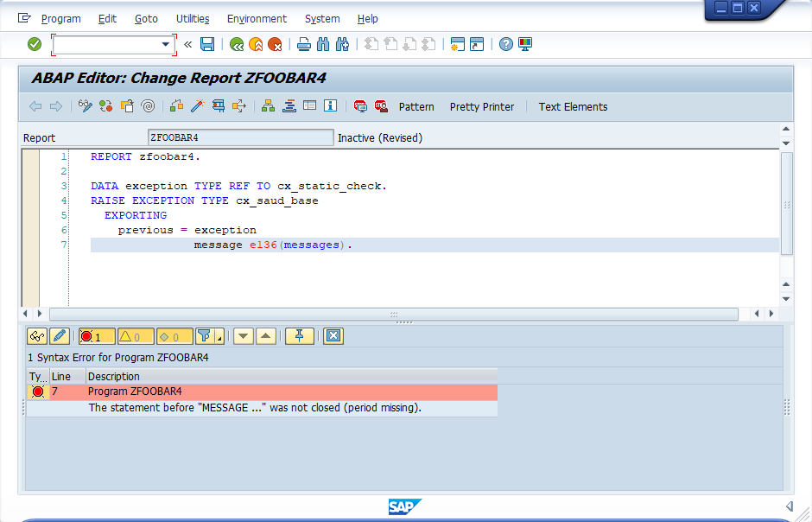This screenshot has width=812, height=522.
Task: Open the Where-Used List icon
Action: [238, 106]
